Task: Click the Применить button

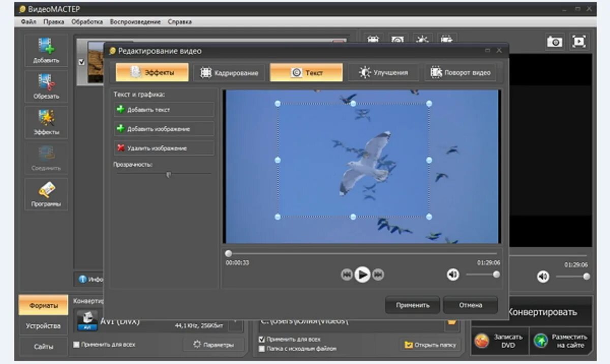Action: click(413, 305)
